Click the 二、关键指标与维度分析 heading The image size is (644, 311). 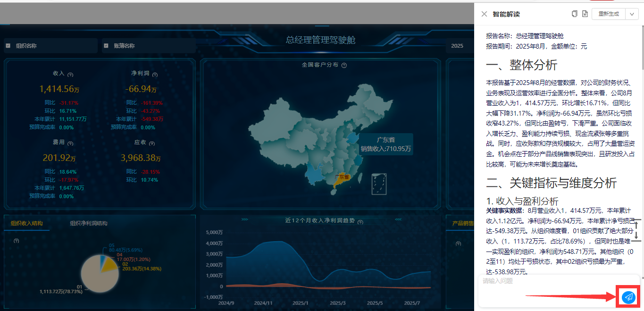[552, 183]
